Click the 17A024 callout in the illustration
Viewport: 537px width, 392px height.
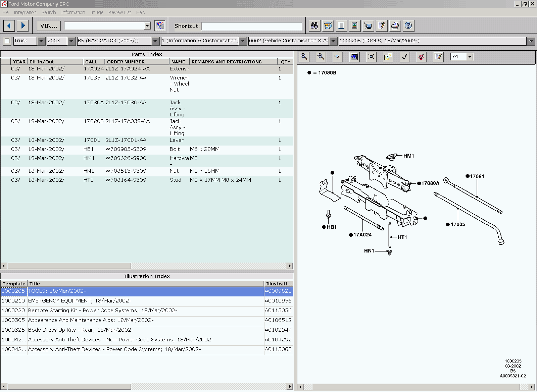point(362,235)
